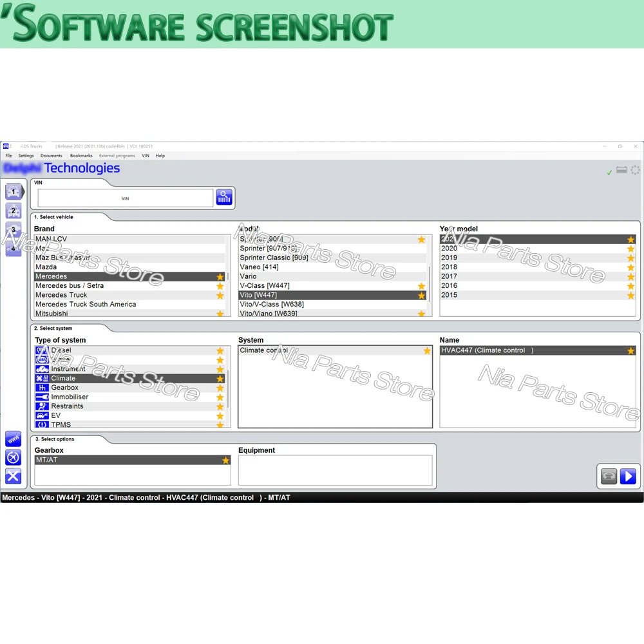This screenshot has height=644, width=644.
Task: Open the www sidebar button
Action: point(13,439)
